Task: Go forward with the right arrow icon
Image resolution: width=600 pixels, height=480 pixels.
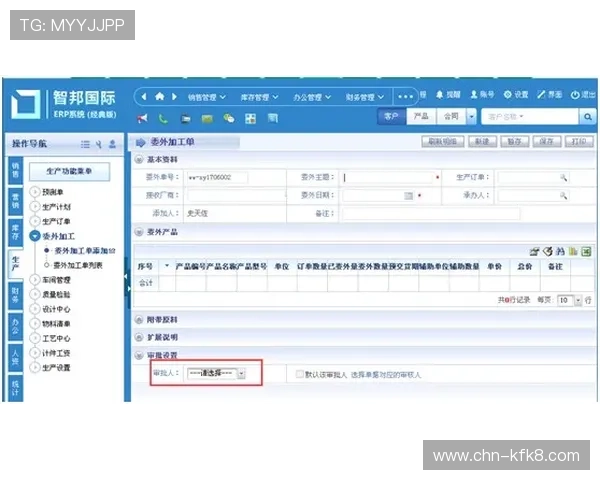Action: [175, 96]
